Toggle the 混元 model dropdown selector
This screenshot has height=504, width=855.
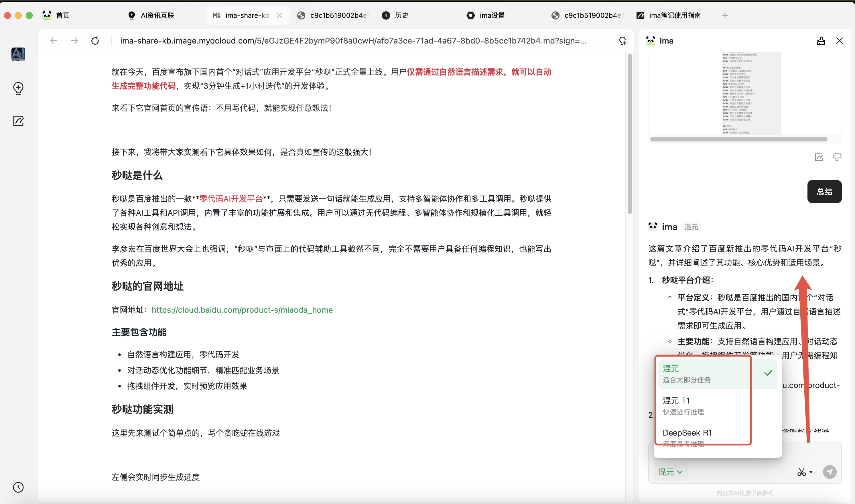(x=670, y=472)
